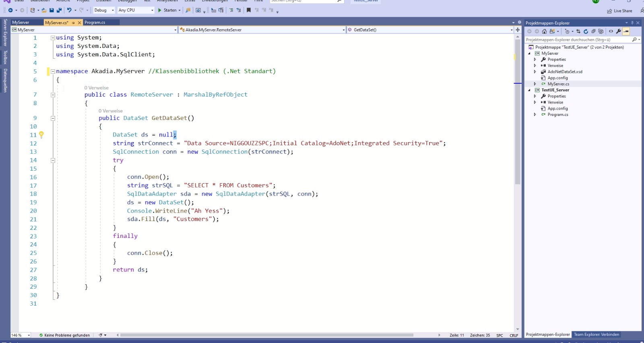Collapse the RemoteServer class at line 7
The image size is (644, 343).
53,95
